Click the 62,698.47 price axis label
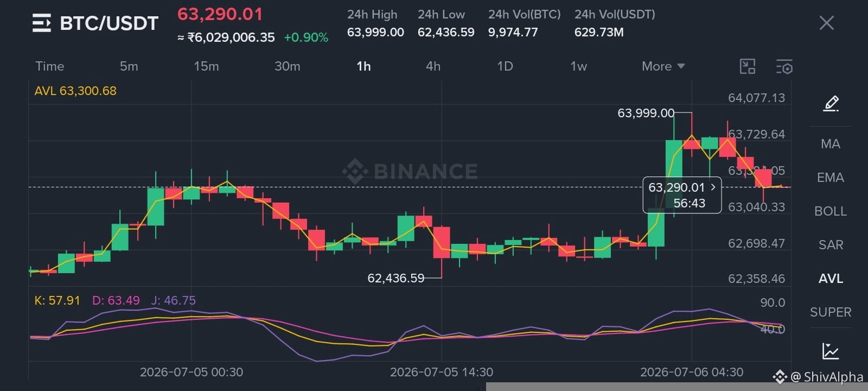868x391 pixels. click(756, 243)
